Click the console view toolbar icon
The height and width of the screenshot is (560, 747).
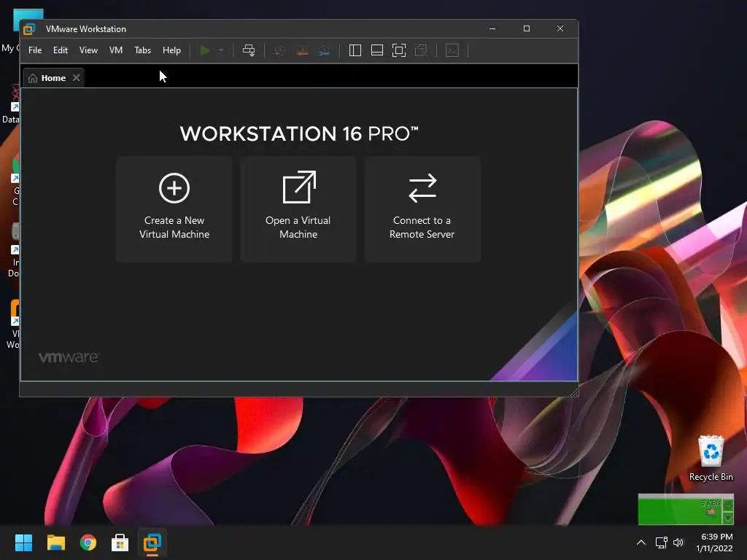pyautogui.click(x=452, y=50)
